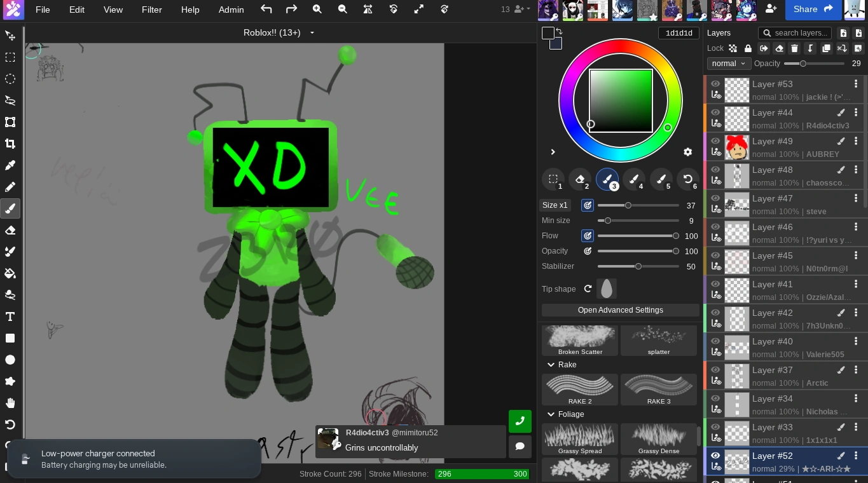Select the RAKE 2 brush thumbnail
This screenshot has width=868, height=483.
(580, 388)
